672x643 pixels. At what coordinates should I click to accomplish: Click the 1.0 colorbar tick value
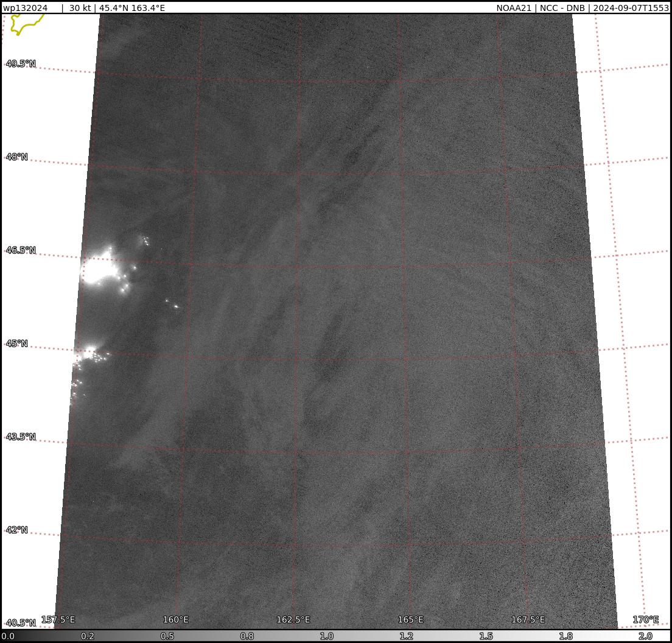[x=327, y=636]
